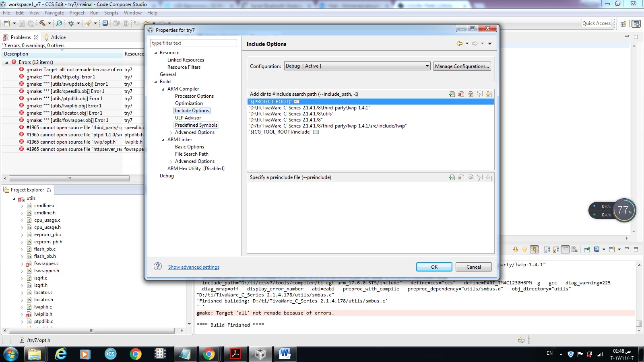
Task: Move selected include path down
Action: tap(489, 94)
